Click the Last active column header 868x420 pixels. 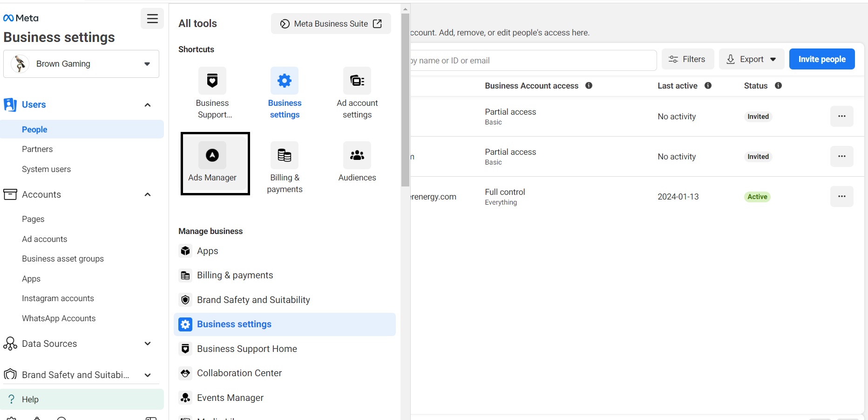tap(678, 86)
